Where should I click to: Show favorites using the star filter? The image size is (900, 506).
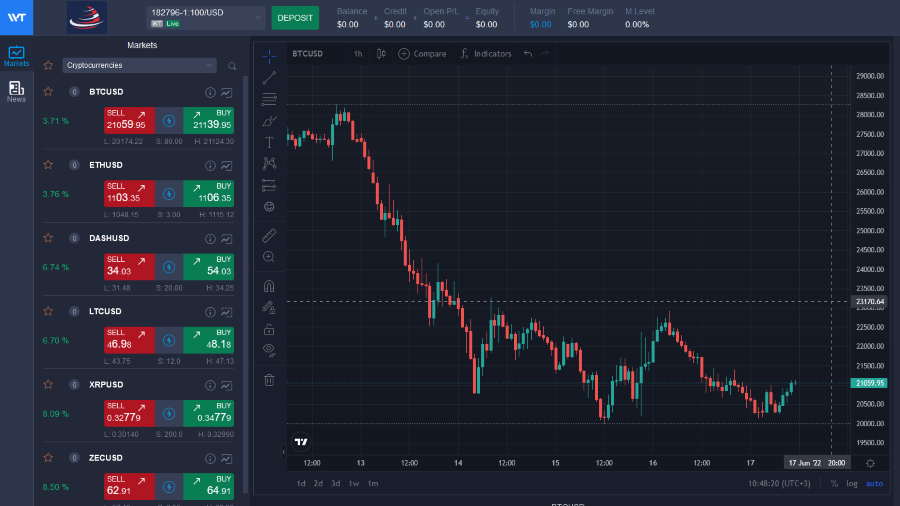click(48, 65)
